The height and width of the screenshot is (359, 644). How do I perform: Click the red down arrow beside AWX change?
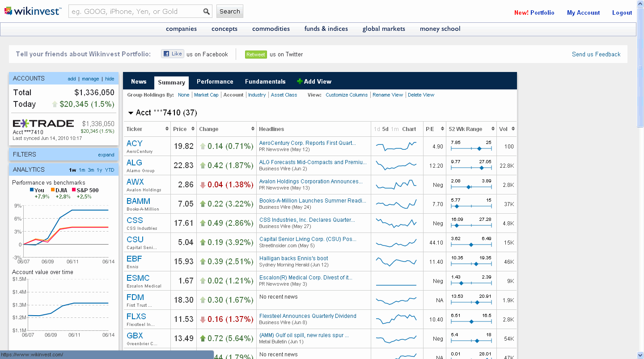coord(203,185)
